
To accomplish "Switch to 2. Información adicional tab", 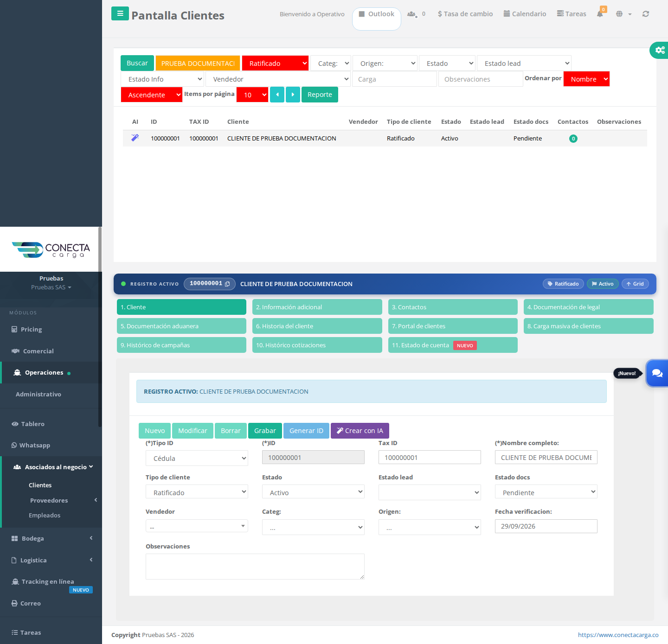I will point(317,307).
